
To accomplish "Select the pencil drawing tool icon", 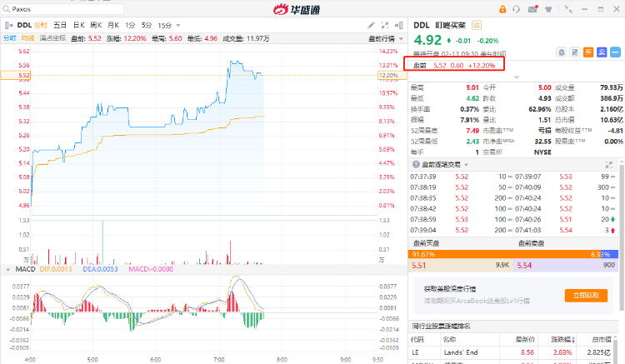I will 371,26.
